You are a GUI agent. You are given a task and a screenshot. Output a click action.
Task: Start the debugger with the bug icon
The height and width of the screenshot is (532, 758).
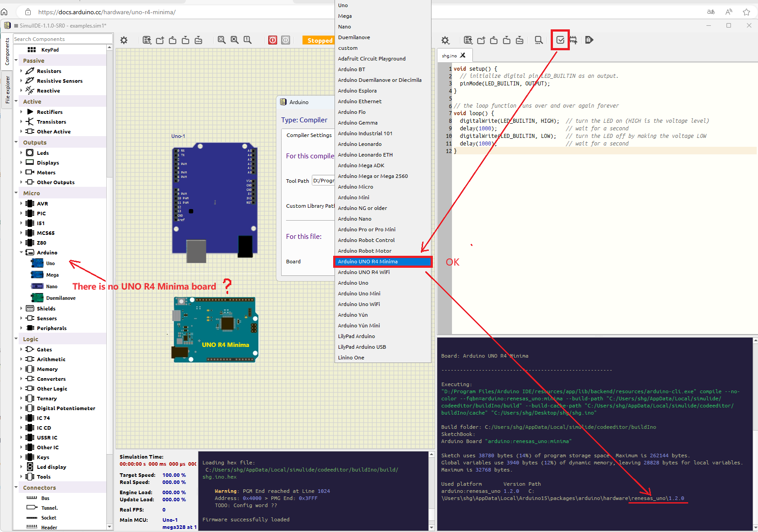pyautogui.click(x=589, y=40)
